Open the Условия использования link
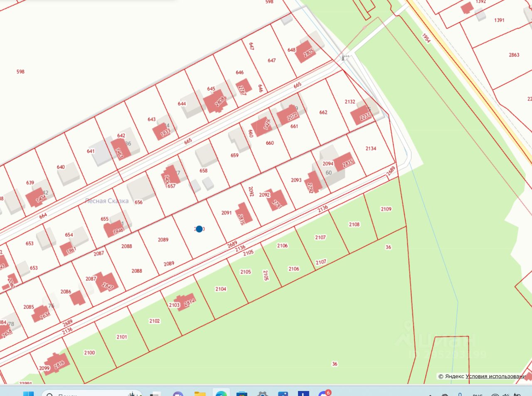This screenshot has width=532, height=396. (495, 376)
